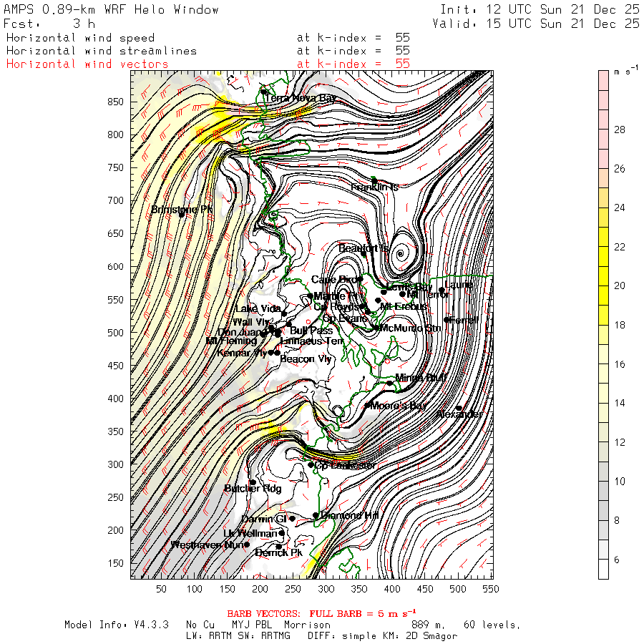The image size is (644, 644).
Task: Click the 'Horizontal wind streamlines' legend line
Action: (102, 51)
